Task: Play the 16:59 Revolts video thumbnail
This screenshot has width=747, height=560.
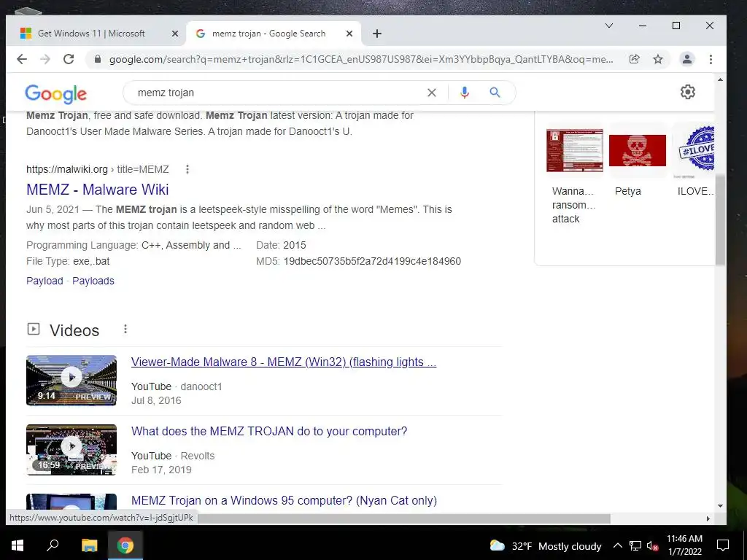Action: click(71, 449)
